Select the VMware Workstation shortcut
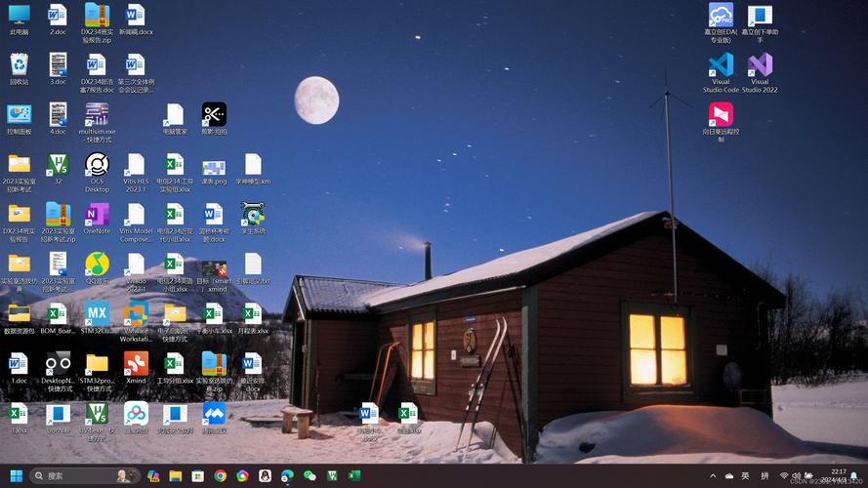Viewport: 868px width, 488px height. point(136,322)
